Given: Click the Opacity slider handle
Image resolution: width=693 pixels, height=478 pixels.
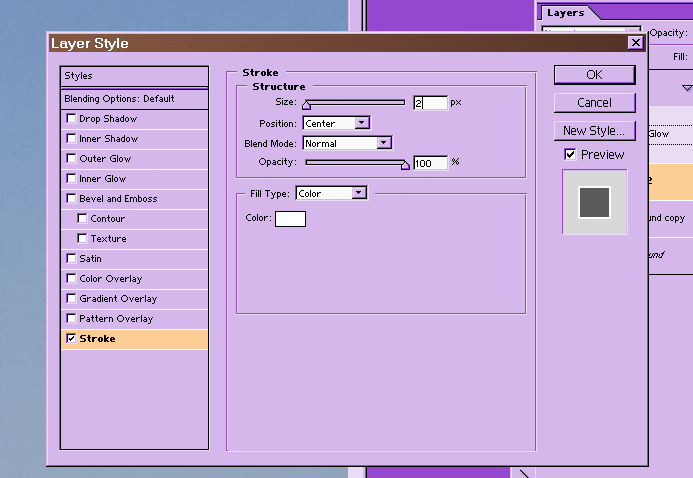Looking at the screenshot, I should point(405,164).
